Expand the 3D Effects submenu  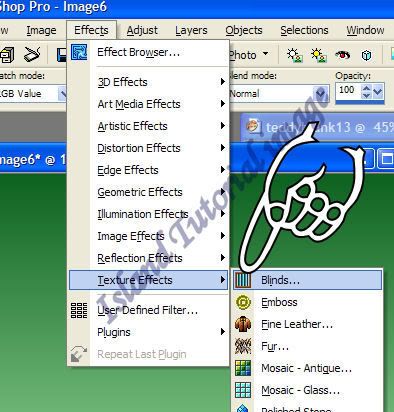pyautogui.click(x=148, y=82)
